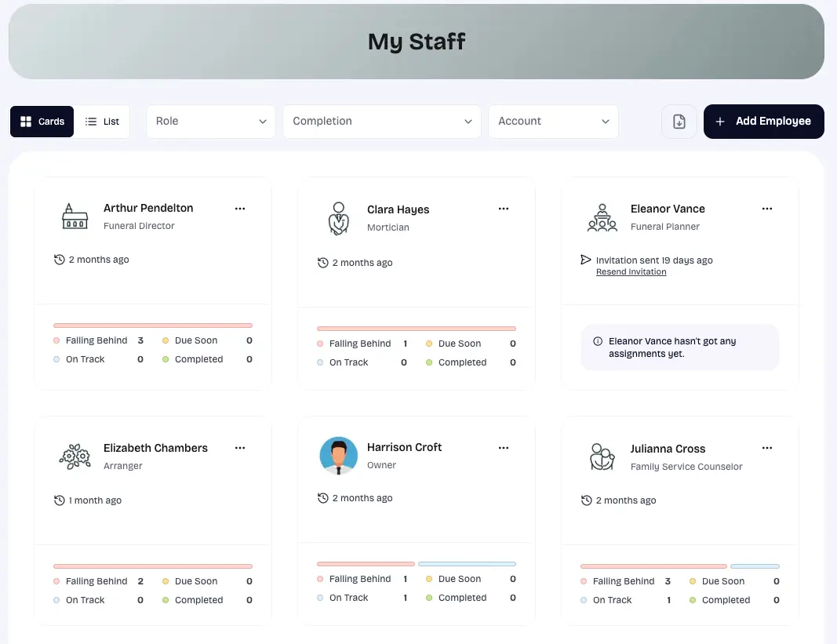The image size is (837, 644).
Task: Click Harrison Croft's profile photo
Action: click(x=338, y=456)
